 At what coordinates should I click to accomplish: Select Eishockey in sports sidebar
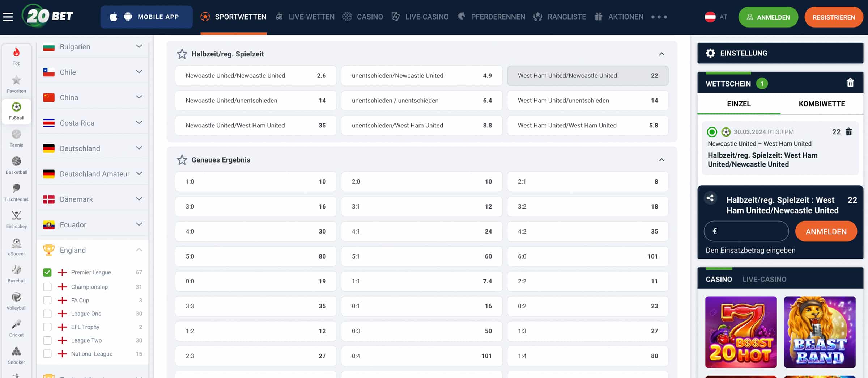click(x=16, y=220)
